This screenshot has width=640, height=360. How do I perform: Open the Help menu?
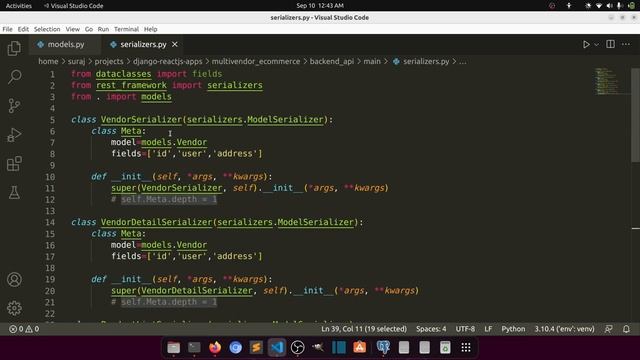(151, 29)
